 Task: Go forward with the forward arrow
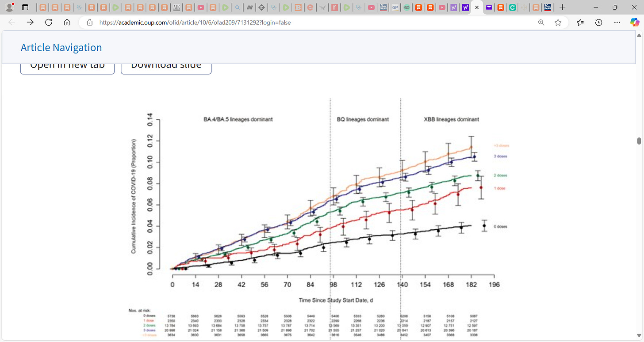coord(30,23)
